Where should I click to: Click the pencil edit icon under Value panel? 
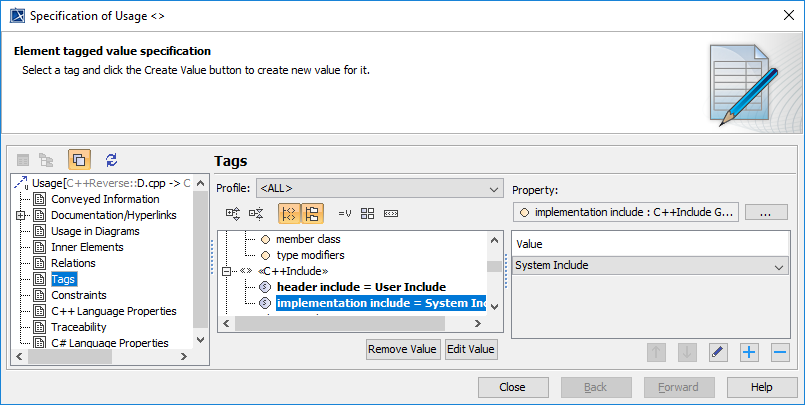(718, 352)
